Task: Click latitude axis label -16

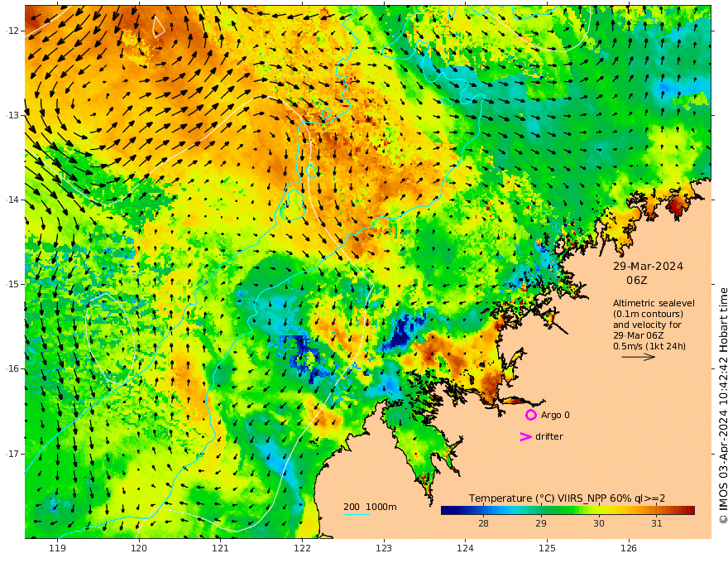Action: pyautogui.click(x=12, y=368)
